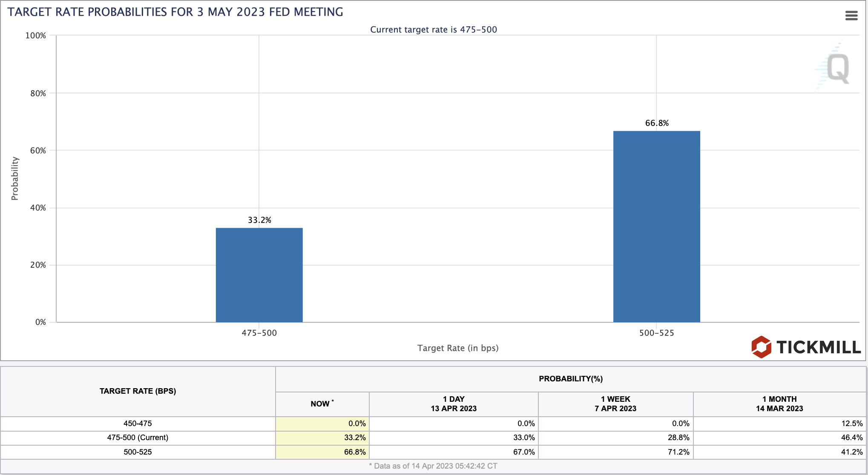This screenshot has height=475, width=868.
Task: Select the 66.8% bar data label
Action: [657, 123]
